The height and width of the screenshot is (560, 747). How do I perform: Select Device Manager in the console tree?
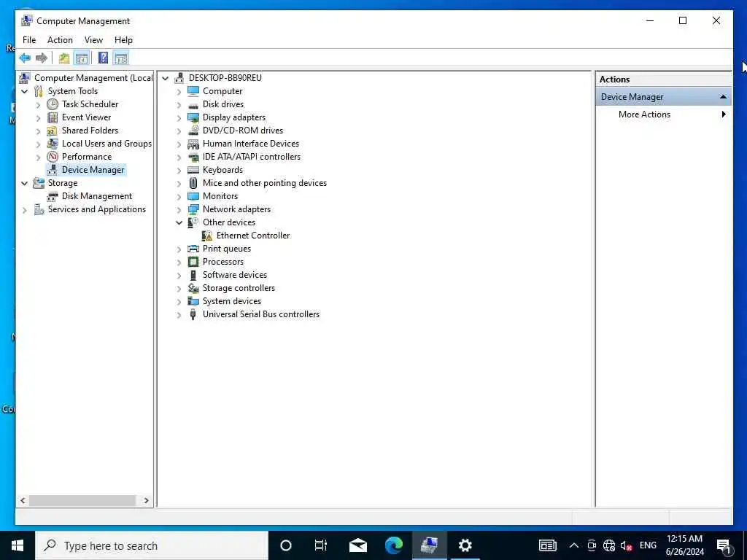click(93, 170)
